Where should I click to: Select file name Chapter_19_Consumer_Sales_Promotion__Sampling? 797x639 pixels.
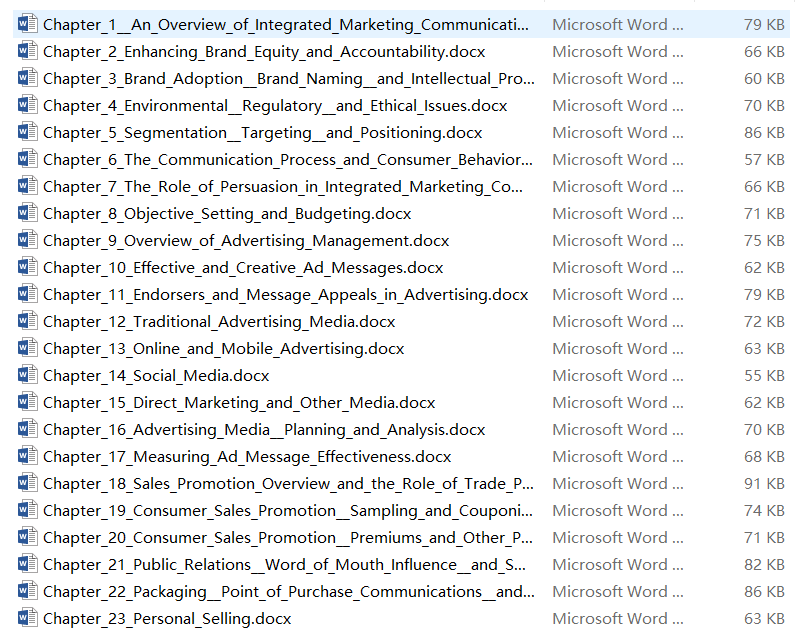[288, 510]
